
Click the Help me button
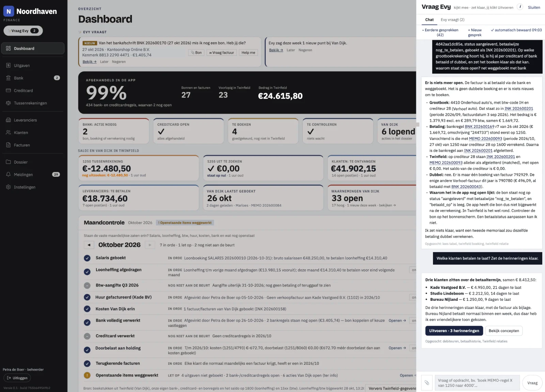click(x=248, y=53)
